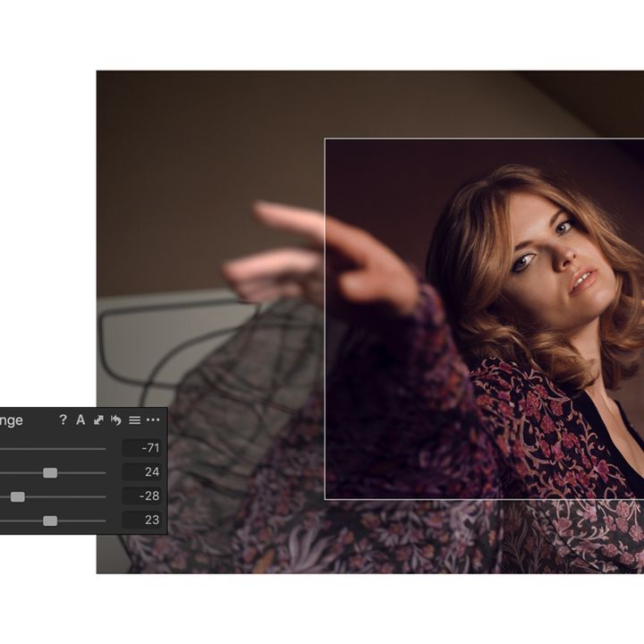The image size is (644, 644).
Task: Reset the tool with the curved-arrow icon
Action: [x=115, y=419]
